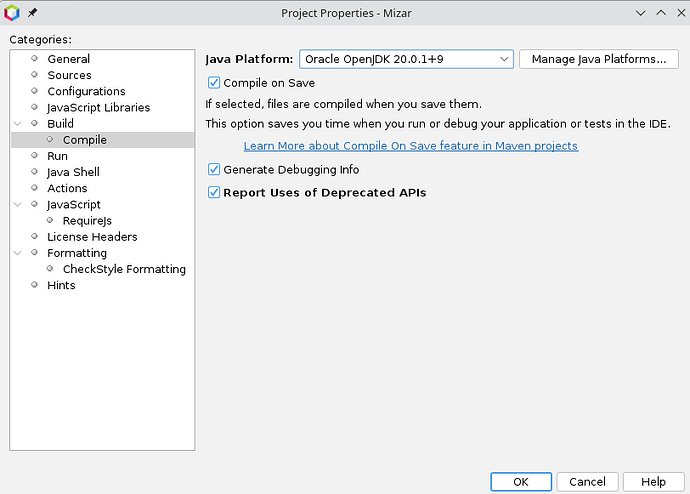Click the bullet icon next to RequireJs
Image resolution: width=690 pixels, height=494 pixels.
(50, 220)
